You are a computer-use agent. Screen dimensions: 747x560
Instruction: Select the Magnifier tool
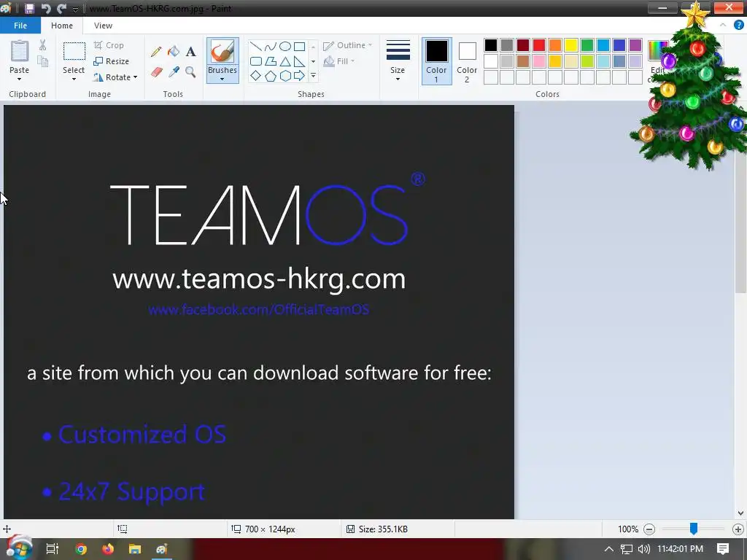[x=190, y=72]
